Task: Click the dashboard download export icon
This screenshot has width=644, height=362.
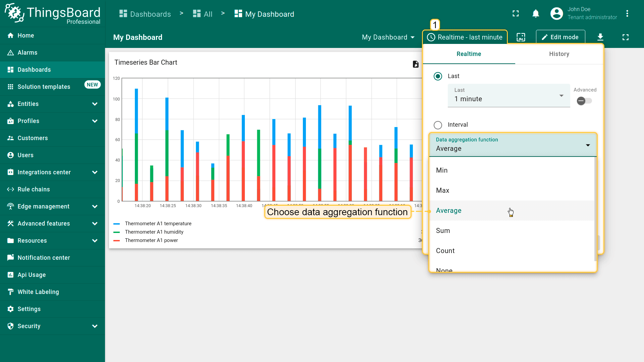Action: tap(600, 37)
